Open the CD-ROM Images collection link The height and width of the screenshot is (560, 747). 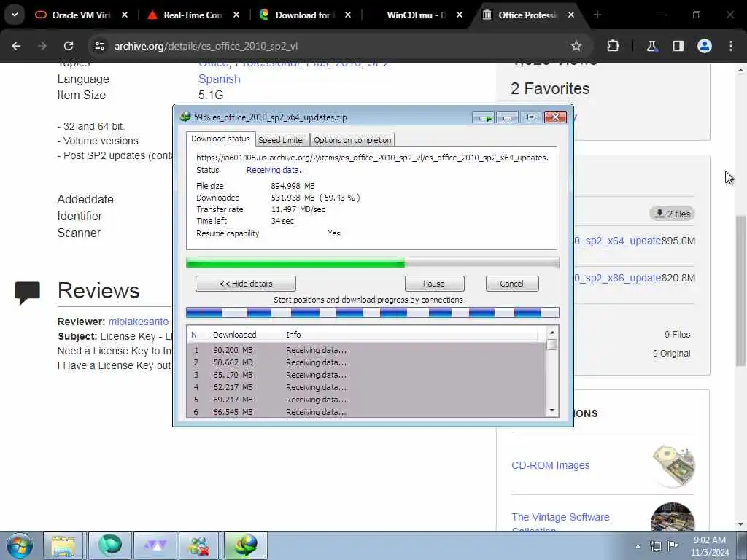[550, 465]
